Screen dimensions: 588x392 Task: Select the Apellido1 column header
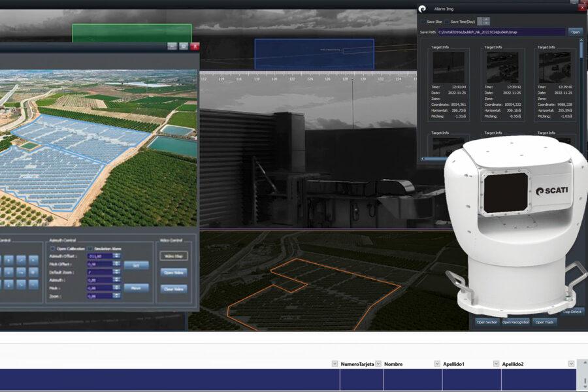tap(454, 364)
